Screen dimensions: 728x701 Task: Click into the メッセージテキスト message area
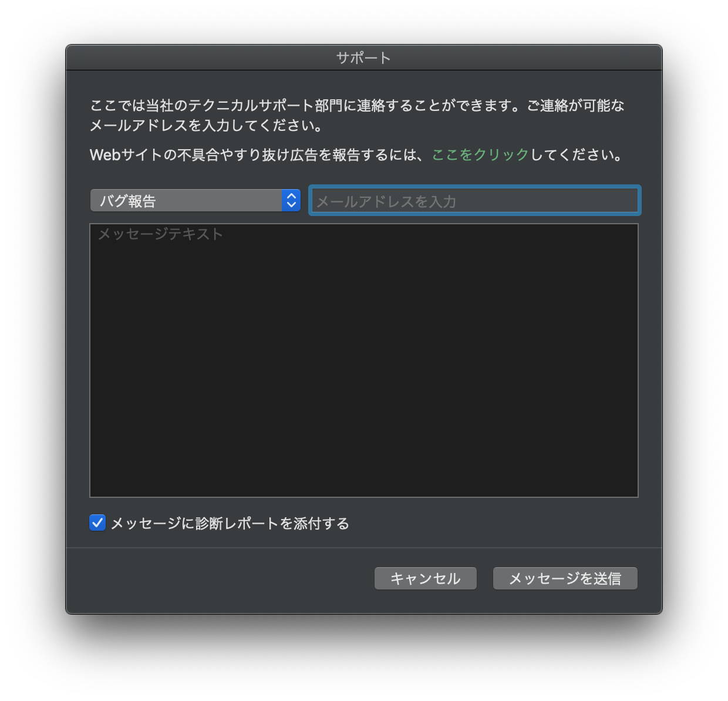click(364, 360)
